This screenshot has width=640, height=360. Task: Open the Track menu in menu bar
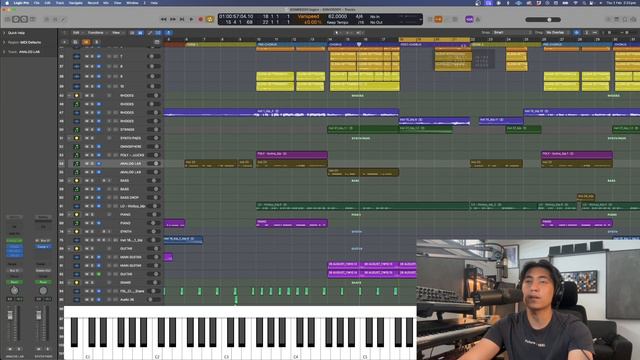pyautogui.click(x=60, y=3)
